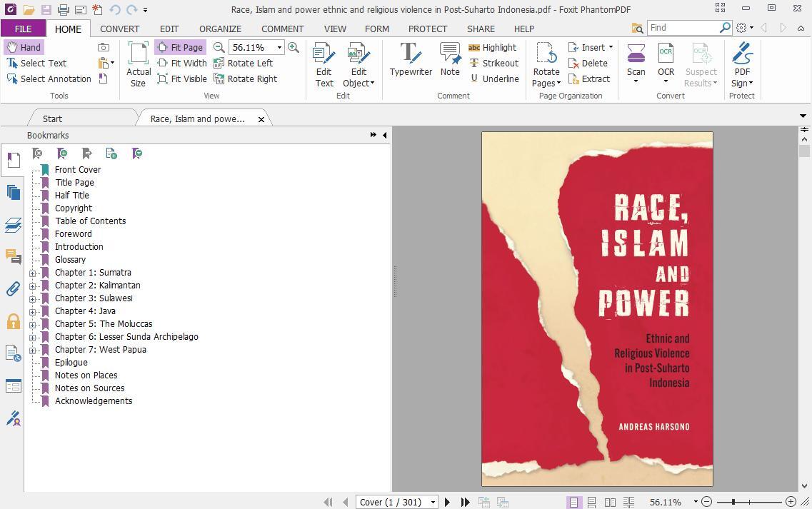Click the SnapShot camera icon
The height and width of the screenshot is (509, 812).
pyautogui.click(x=104, y=47)
